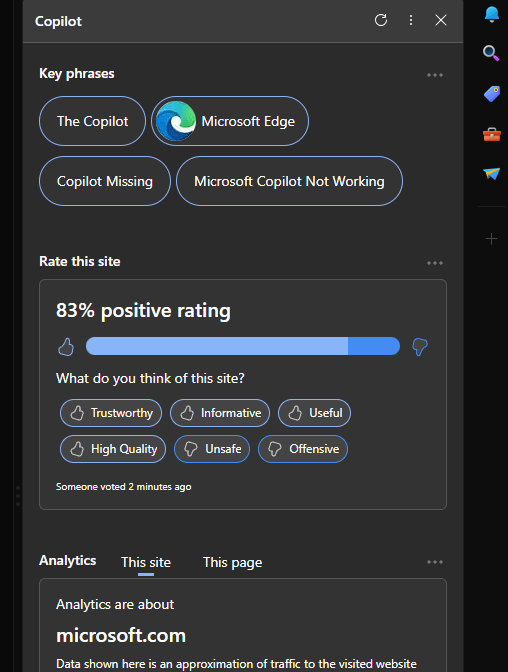Toggle the Offensive rating chip

(x=303, y=449)
